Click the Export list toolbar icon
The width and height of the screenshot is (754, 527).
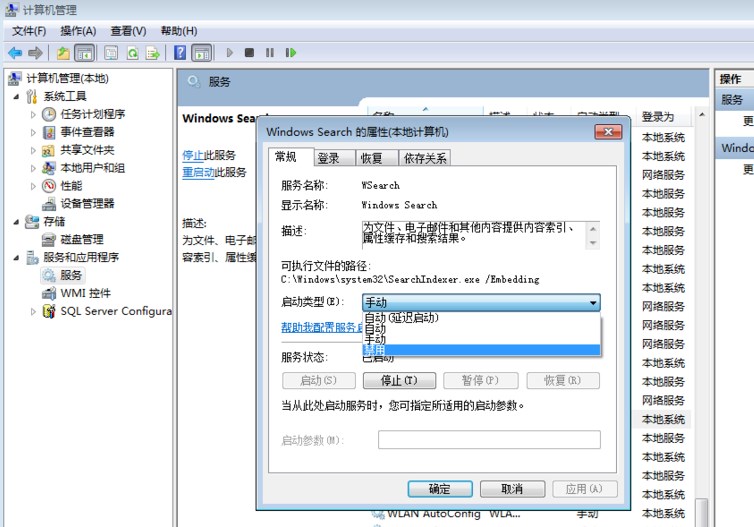coord(153,53)
